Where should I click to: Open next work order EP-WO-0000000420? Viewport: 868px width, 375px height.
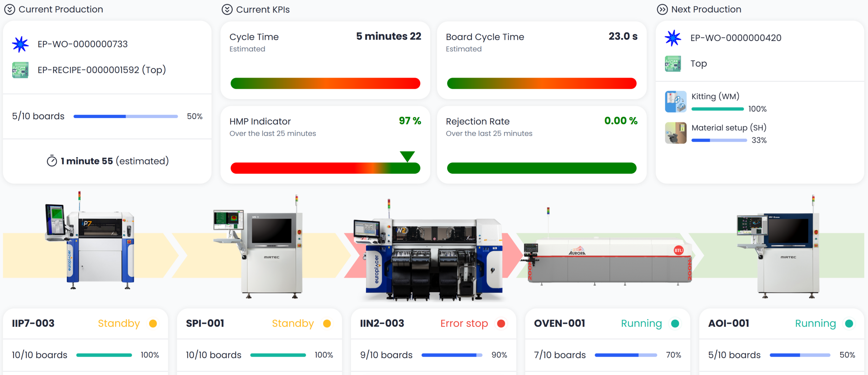[736, 38]
